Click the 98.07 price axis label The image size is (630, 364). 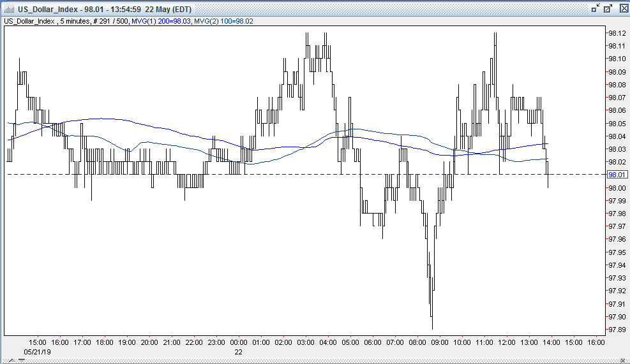point(617,98)
